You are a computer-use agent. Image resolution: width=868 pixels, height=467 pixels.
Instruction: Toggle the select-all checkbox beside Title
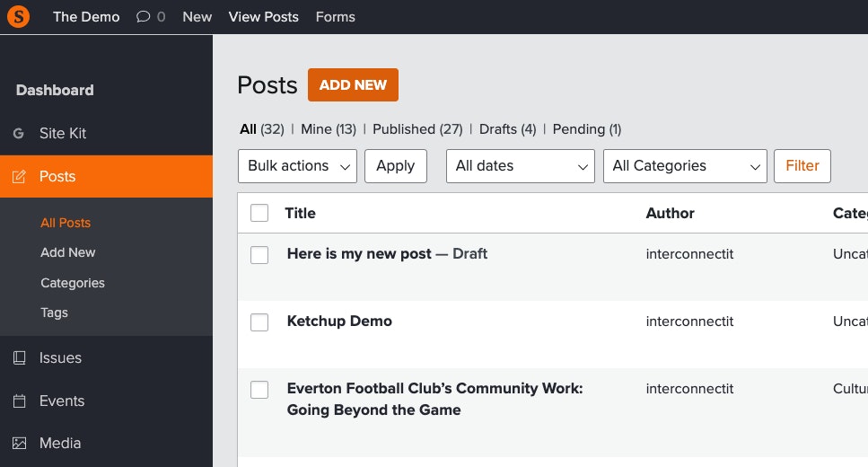[259, 213]
